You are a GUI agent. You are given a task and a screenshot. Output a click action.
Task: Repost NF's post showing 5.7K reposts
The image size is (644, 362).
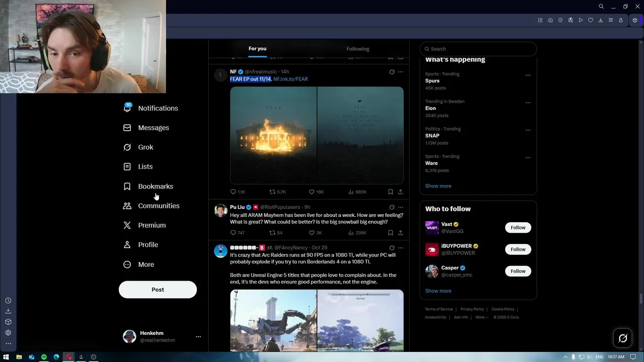click(278, 192)
